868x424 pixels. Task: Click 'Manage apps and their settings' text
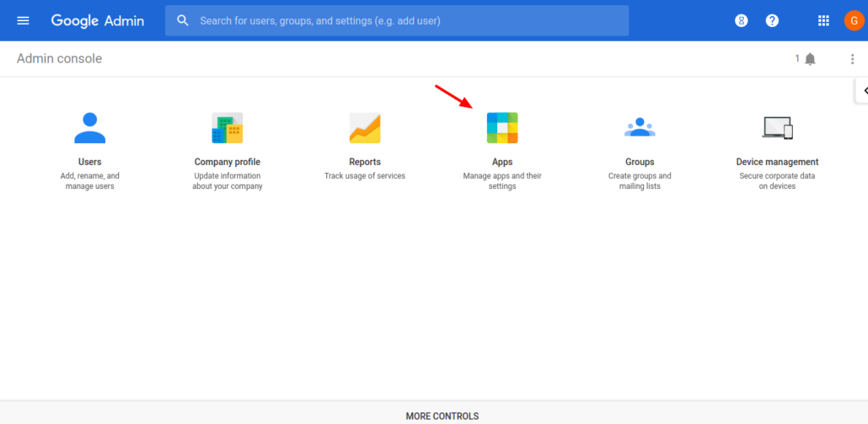click(502, 181)
